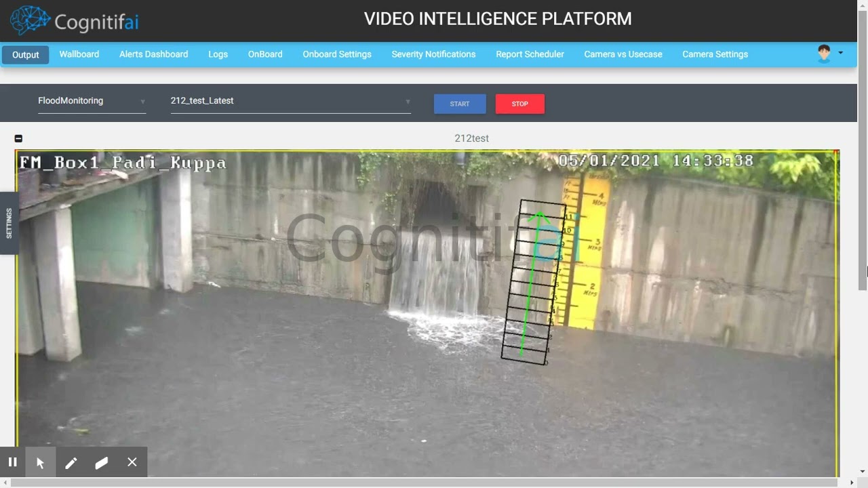Select the pointer cursor tool
Screen dimensions: 868x488
pyautogui.click(x=40, y=462)
